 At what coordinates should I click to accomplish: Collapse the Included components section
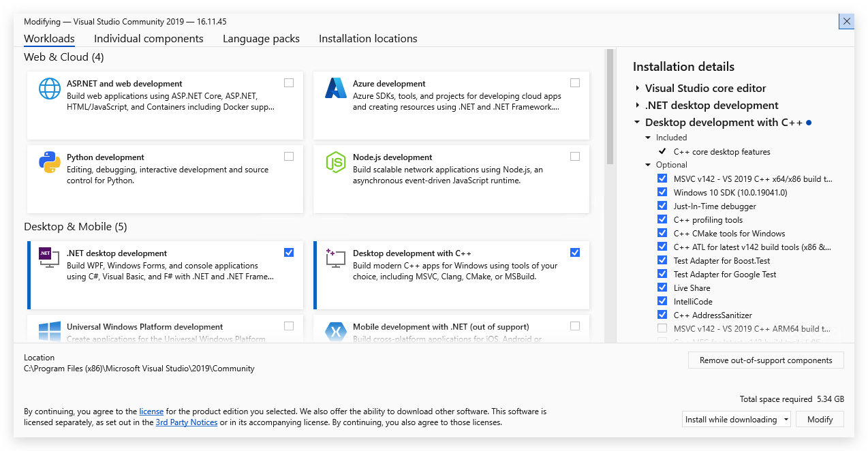point(649,138)
